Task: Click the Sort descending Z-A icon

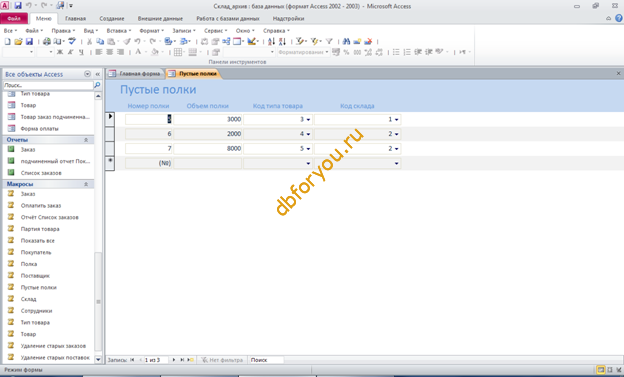Action: [282, 41]
